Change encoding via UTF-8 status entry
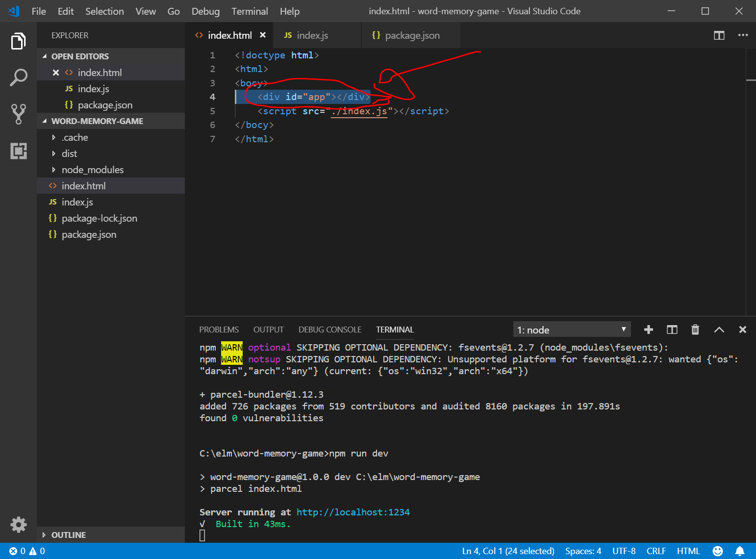Image resolution: width=756 pixels, height=559 pixels. click(x=624, y=551)
